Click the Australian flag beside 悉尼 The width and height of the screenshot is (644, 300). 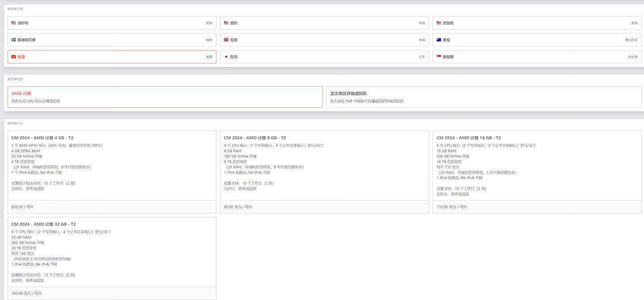(439, 40)
